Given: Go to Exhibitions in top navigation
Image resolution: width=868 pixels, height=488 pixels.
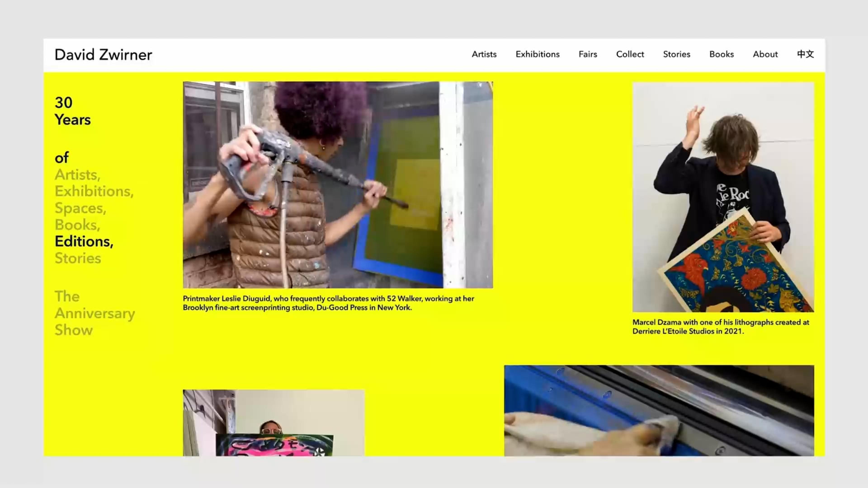Looking at the screenshot, I should pyautogui.click(x=538, y=54).
